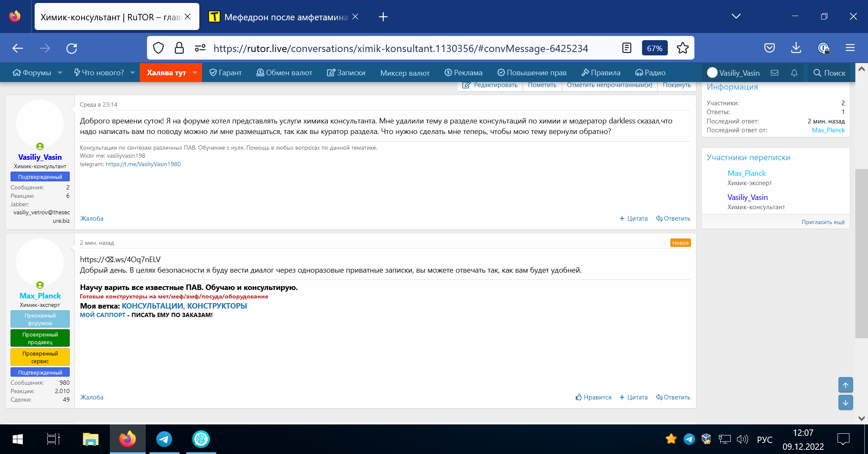Open the Миксер валют page
This screenshot has width=868, height=454.
tap(405, 73)
